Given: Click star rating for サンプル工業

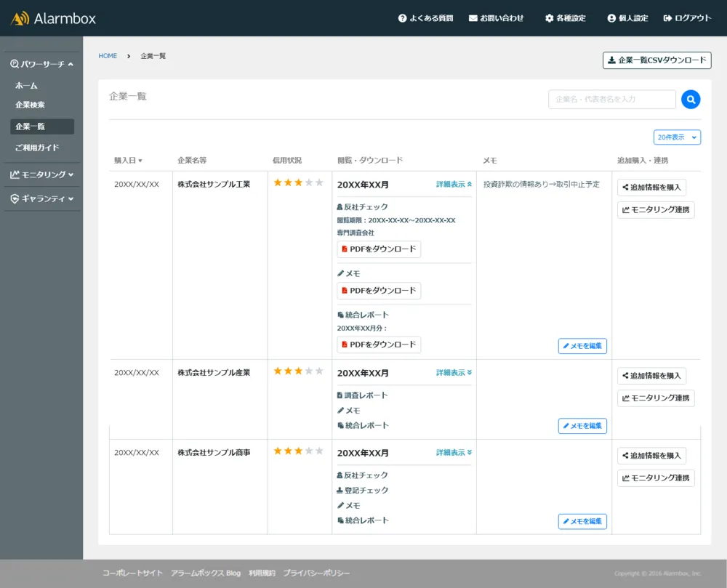Looking at the screenshot, I should click(299, 182).
